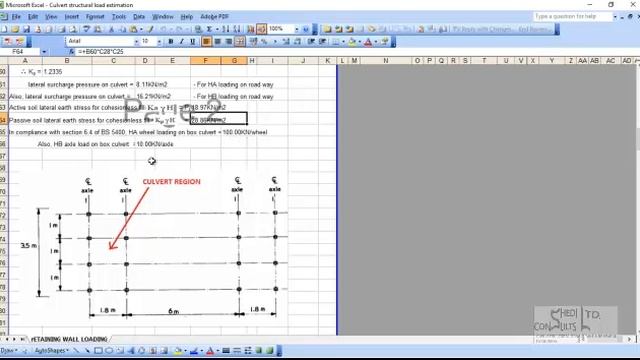Screen dimensions: 640x360
Task: Open the Tools menu
Action: tap(119, 17)
